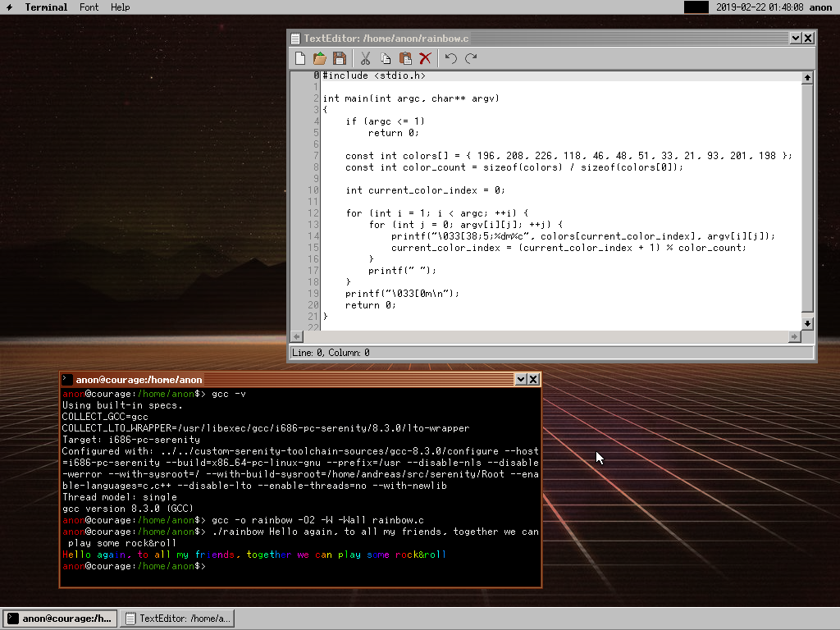
Task: Minimize the TextEditor window with the chevron
Action: click(x=796, y=38)
